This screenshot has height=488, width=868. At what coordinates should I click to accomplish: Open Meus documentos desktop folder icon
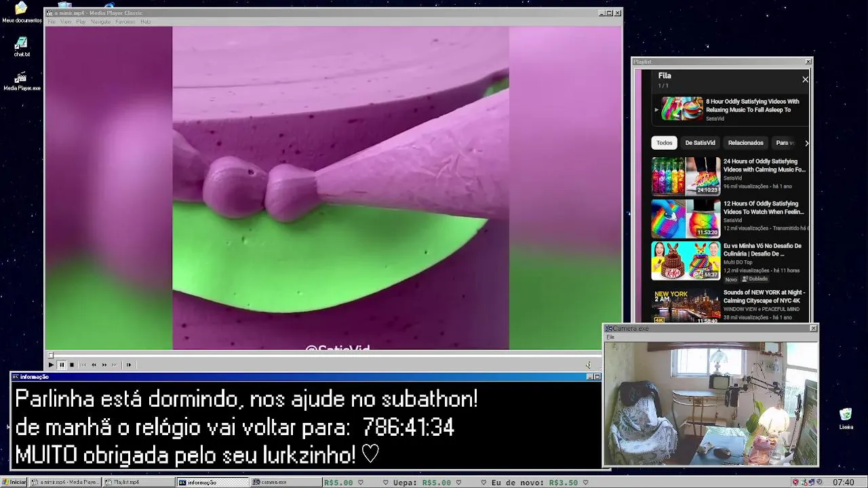point(21,12)
